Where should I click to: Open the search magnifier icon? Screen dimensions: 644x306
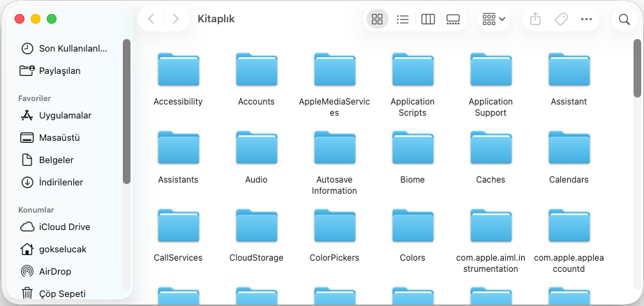tap(624, 20)
